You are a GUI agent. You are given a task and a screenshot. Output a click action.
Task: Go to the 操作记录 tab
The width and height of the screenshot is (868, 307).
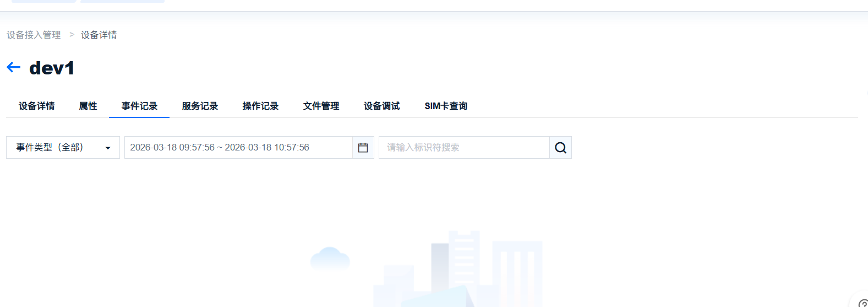point(260,106)
